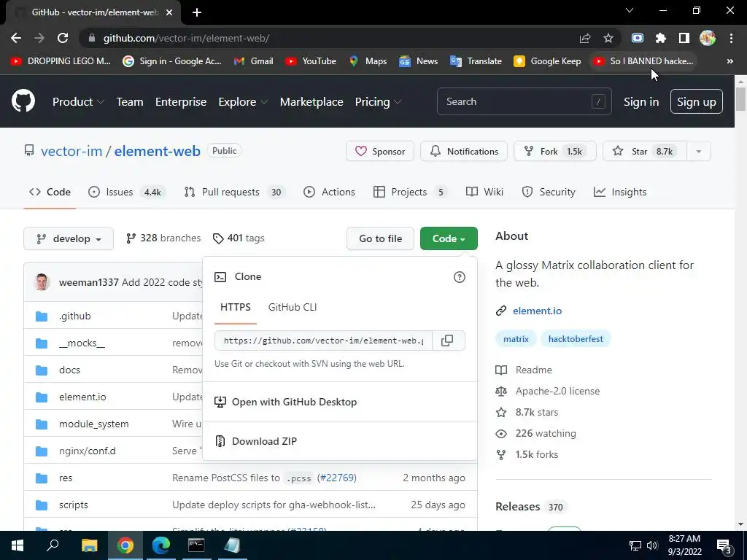
Task: Open the clone help question icon
Action: pyautogui.click(x=460, y=277)
